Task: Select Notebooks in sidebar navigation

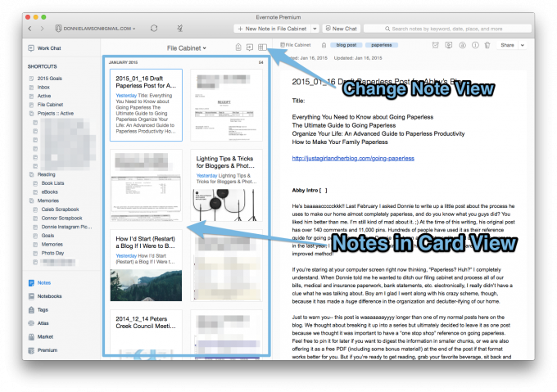Action: 45,296
